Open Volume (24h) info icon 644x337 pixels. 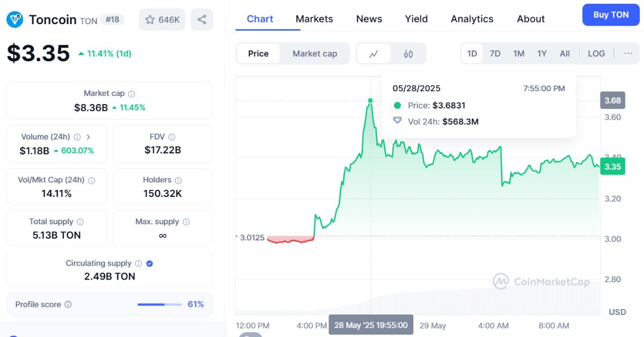click(77, 137)
